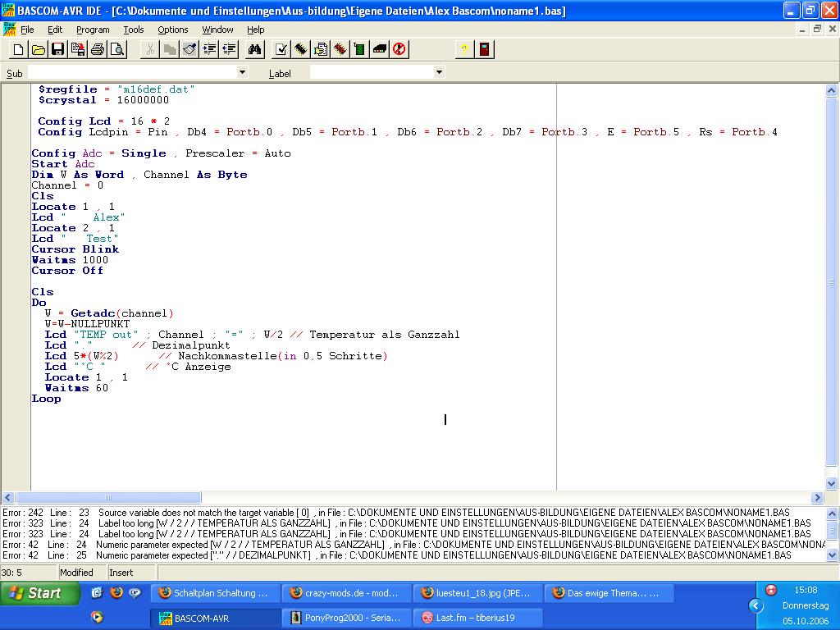Switch to Last.fm tiberius19 taskbar button
Screen dimensions: 840x630
tap(479, 618)
